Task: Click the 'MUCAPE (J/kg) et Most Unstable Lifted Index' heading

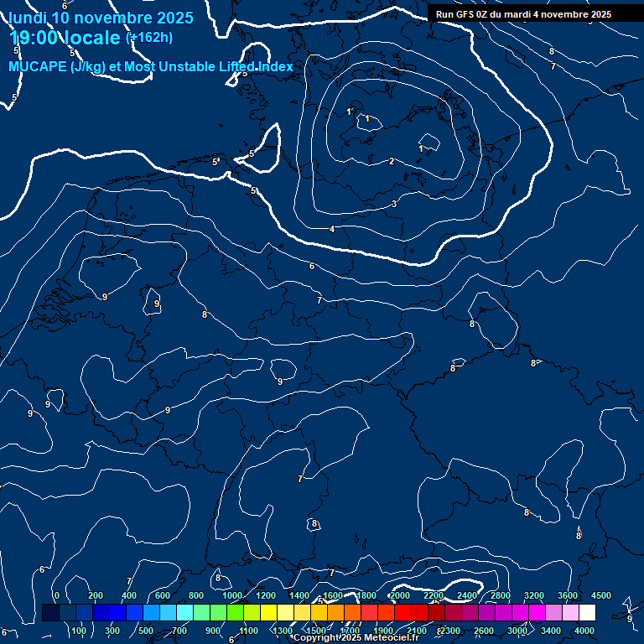Action: tap(151, 66)
